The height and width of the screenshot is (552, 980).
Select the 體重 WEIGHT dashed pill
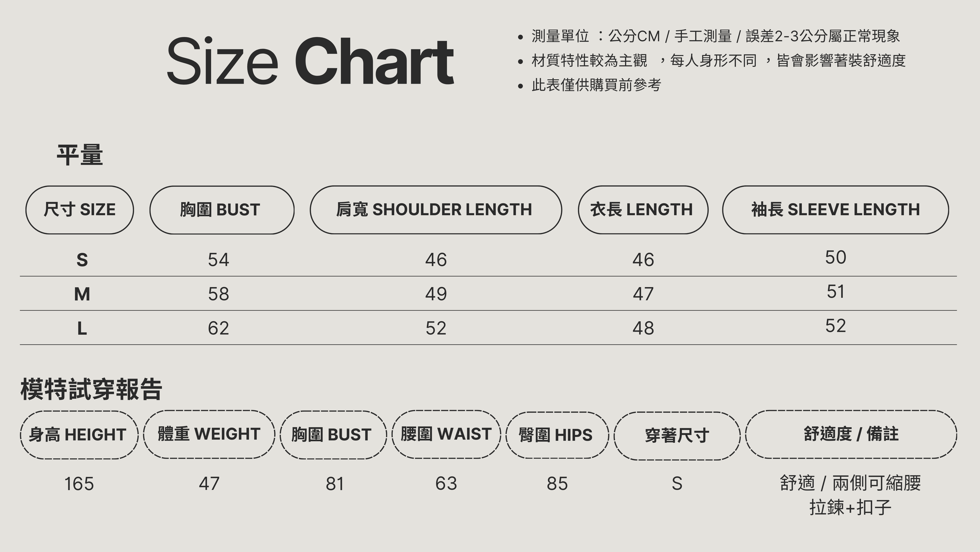[209, 434]
